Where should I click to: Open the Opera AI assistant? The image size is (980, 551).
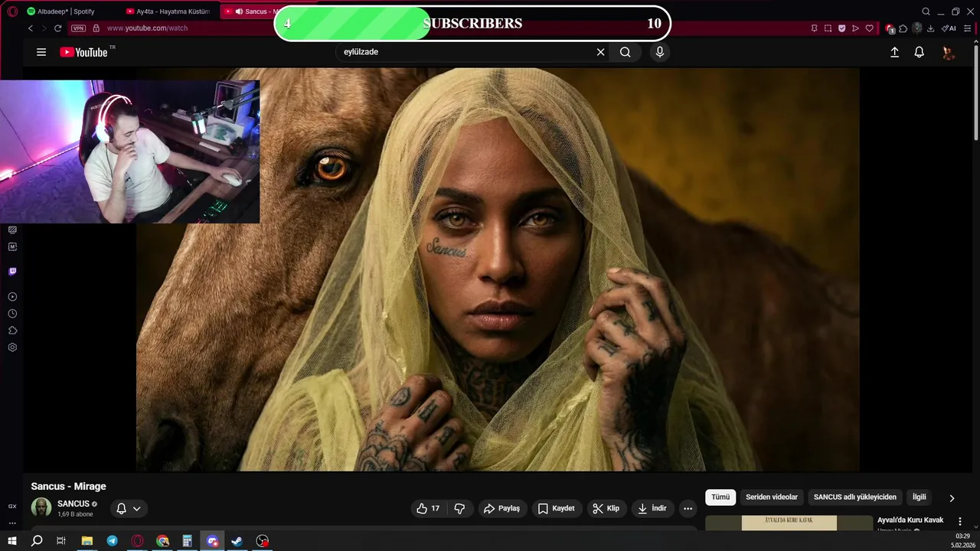(x=949, y=28)
